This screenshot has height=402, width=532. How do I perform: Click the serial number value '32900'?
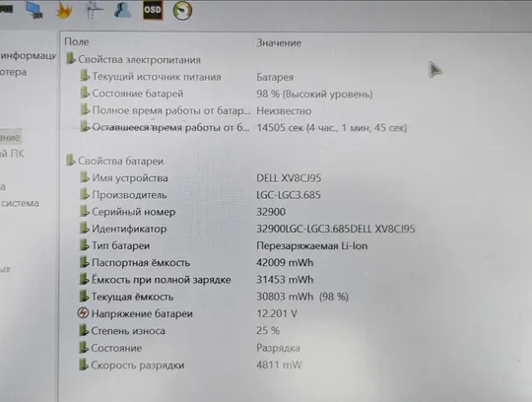tap(270, 212)
